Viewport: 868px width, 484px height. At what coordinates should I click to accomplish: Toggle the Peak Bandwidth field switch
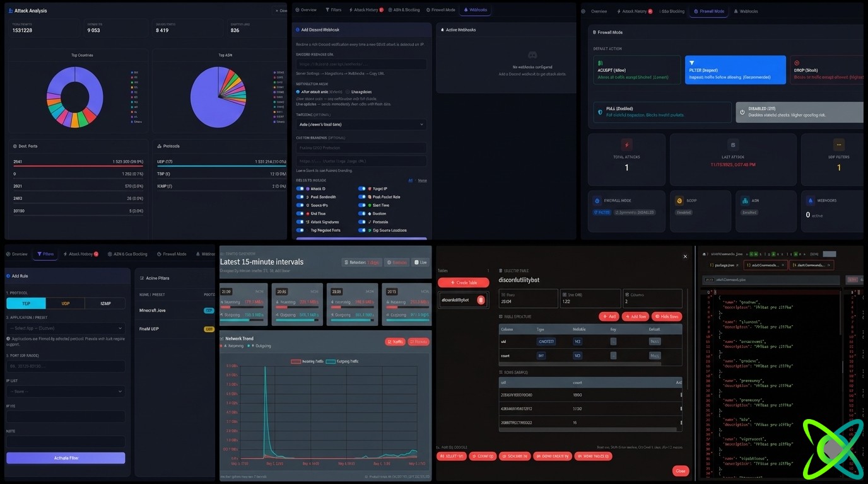(x=300, y=197)
